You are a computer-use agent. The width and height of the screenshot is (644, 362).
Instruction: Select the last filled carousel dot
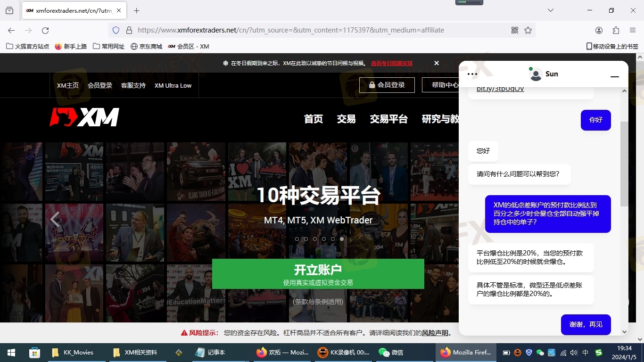pos(342,239)
